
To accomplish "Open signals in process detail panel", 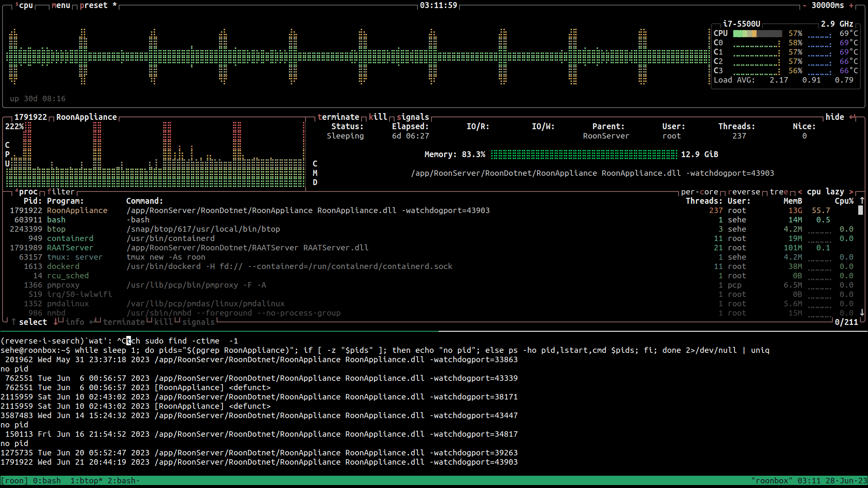I will [x=413, y=117].
